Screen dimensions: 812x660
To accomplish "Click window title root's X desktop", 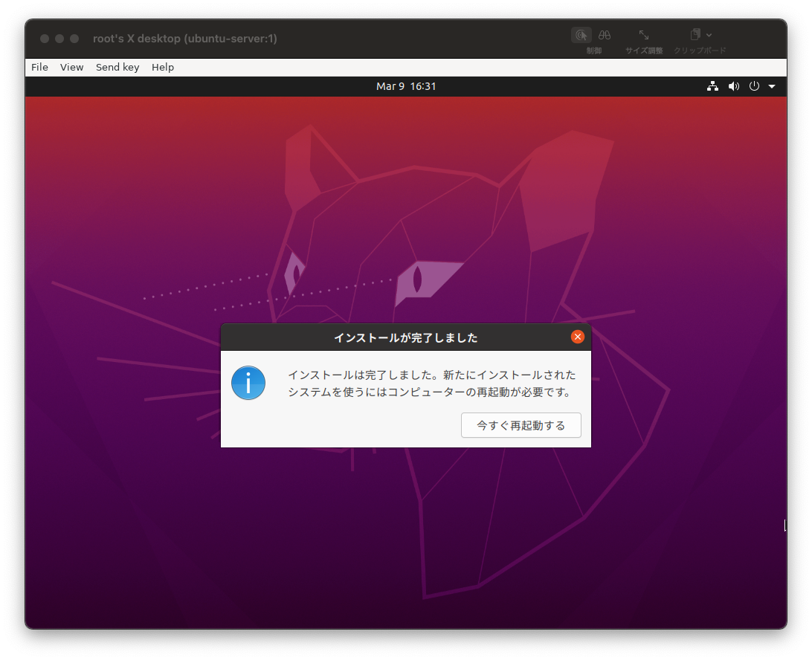I will (185, 39).
